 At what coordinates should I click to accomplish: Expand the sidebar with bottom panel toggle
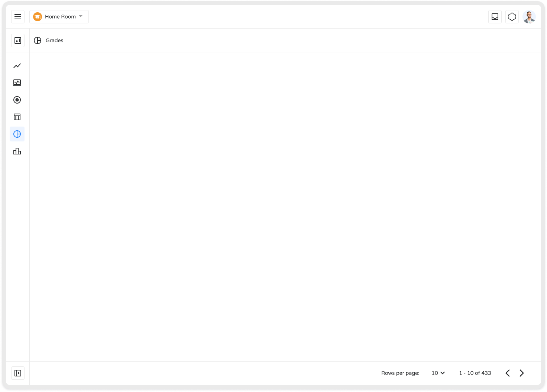coord(18,373)
